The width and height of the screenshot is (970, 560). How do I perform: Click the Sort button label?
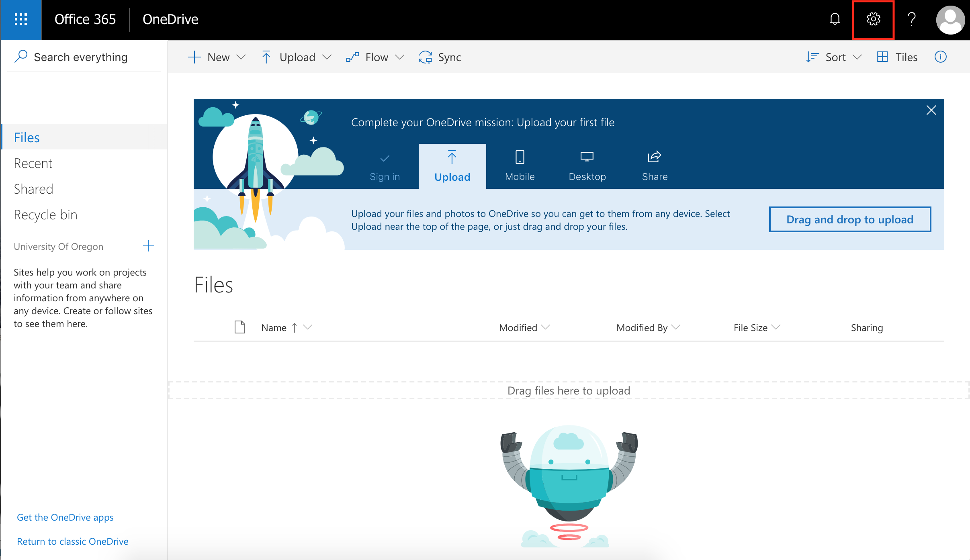coord(835,57)
